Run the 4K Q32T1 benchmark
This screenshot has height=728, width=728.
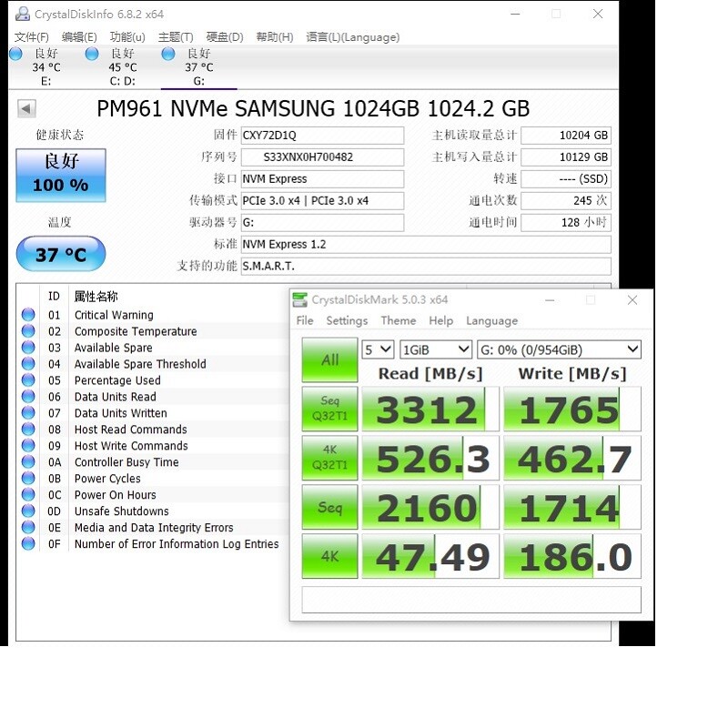click(x=329, y=458)
